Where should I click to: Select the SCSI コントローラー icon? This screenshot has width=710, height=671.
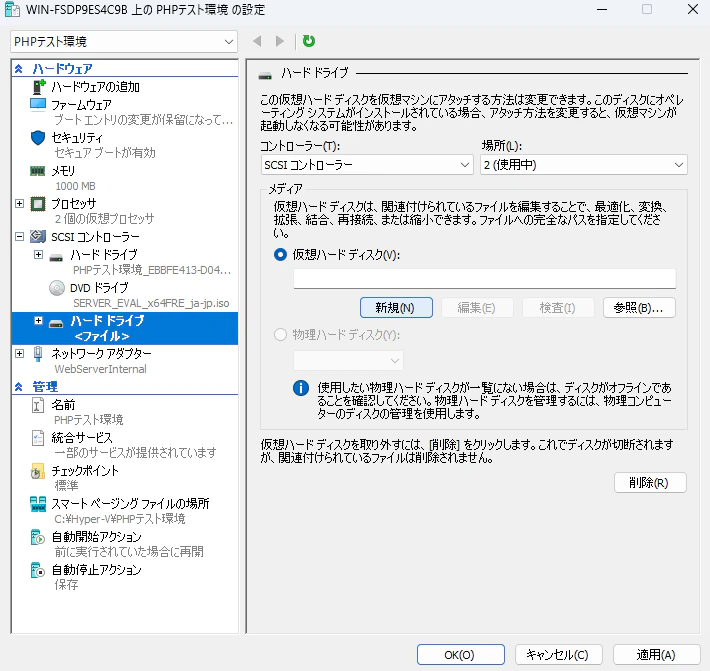(x=38, y=236)
